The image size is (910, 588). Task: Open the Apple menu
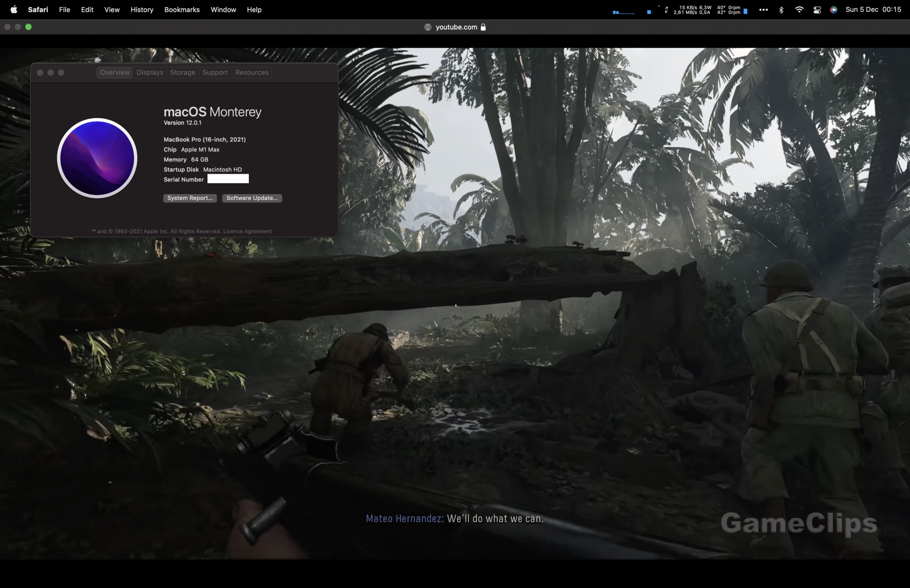click(14, 10)
